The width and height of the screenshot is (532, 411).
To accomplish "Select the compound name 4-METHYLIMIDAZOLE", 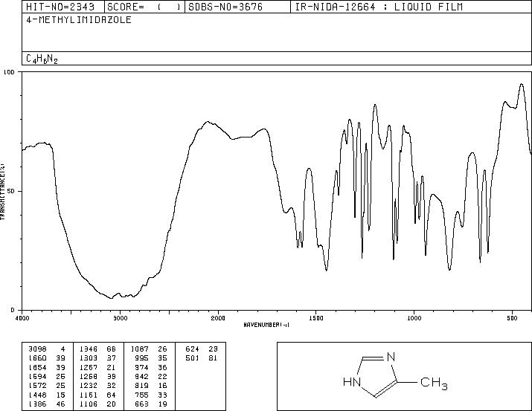I will pos(79,19).
